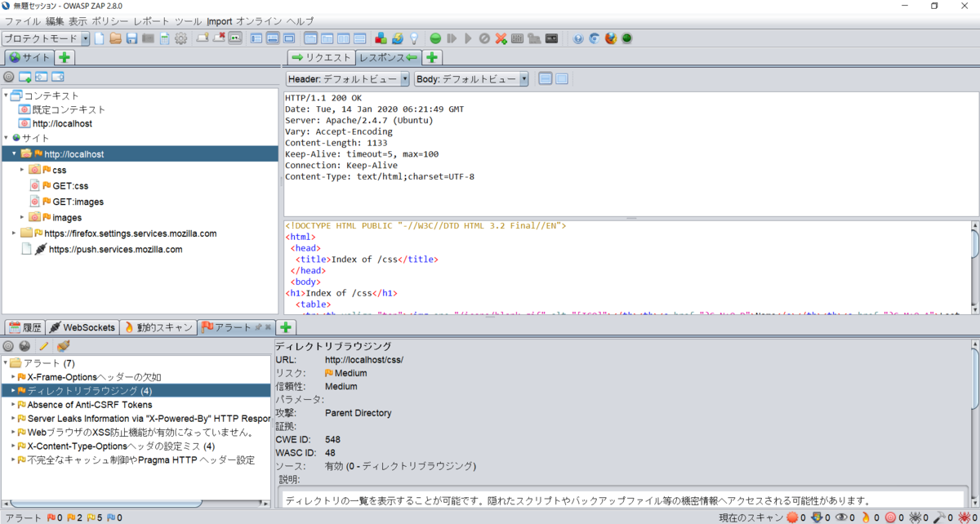Switch to the 動的スキャン tab
The width and height of the screenshot is (980, 524).
[x=158, y=327]
